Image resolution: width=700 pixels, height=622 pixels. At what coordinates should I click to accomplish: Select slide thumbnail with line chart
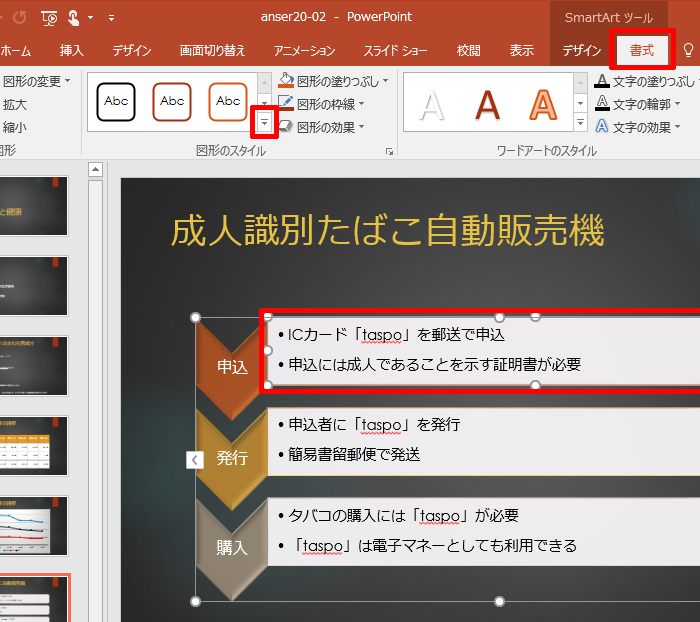tap(33, 526)
